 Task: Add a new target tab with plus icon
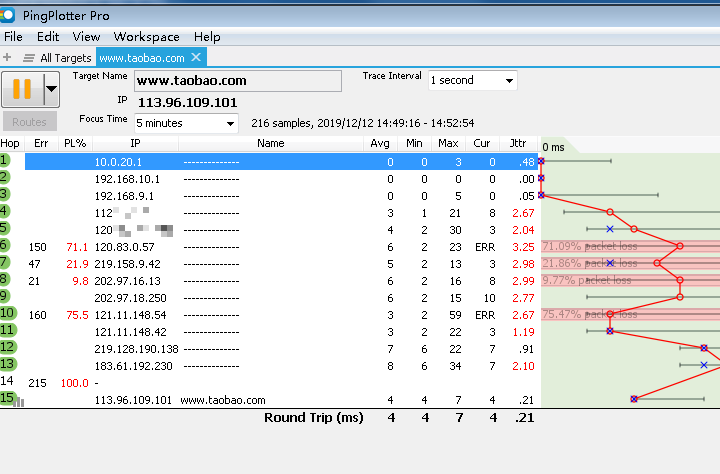coord(7,57)
